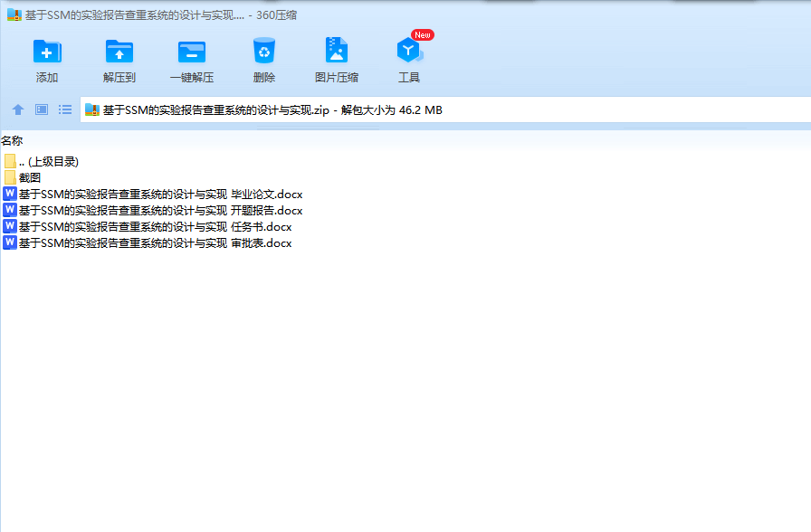811x532 pixels.
Task: Click the 360压缩 app icon in the title bar
Action: tap(14, 15)
